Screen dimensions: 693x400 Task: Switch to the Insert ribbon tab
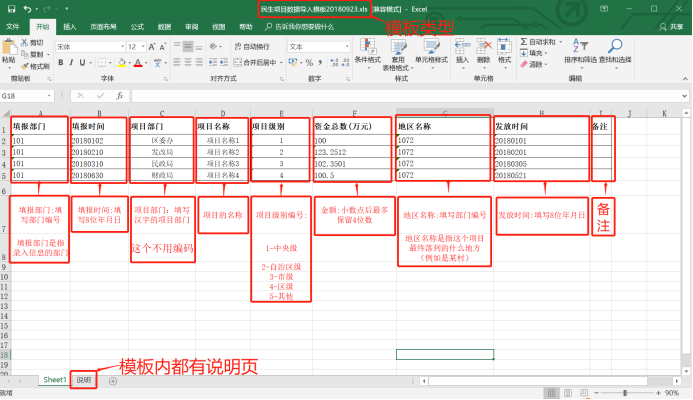(x=69, y=27)
